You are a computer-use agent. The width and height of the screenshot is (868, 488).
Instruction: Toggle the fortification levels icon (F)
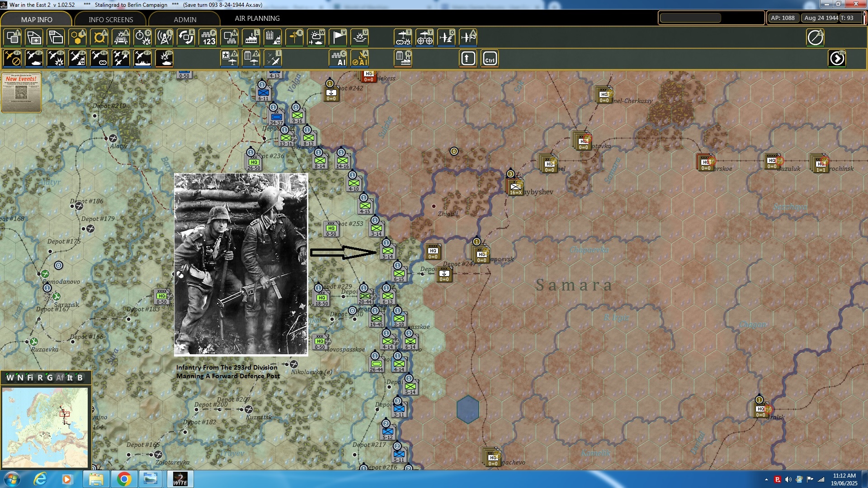coord(99,38)
